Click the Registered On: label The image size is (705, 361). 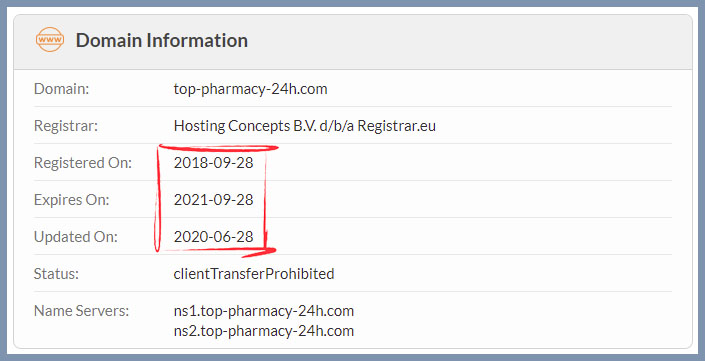[83, 163]
